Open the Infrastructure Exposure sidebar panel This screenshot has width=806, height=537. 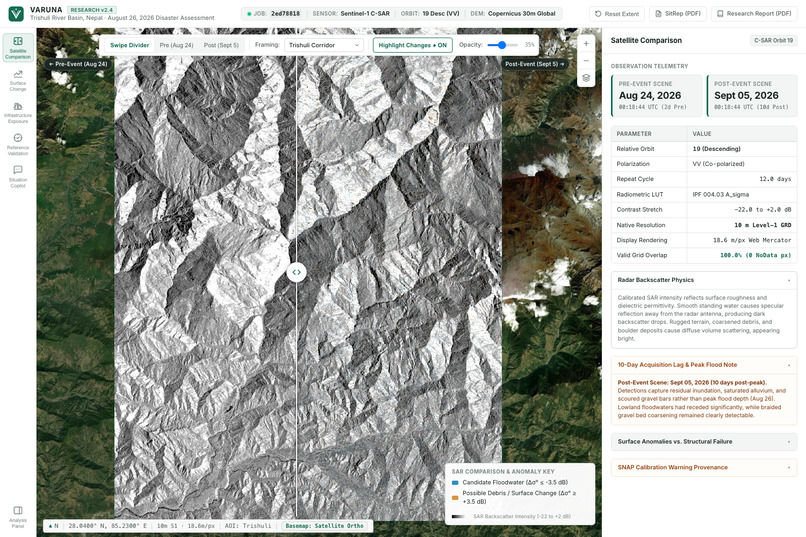[x=18, y=113]
